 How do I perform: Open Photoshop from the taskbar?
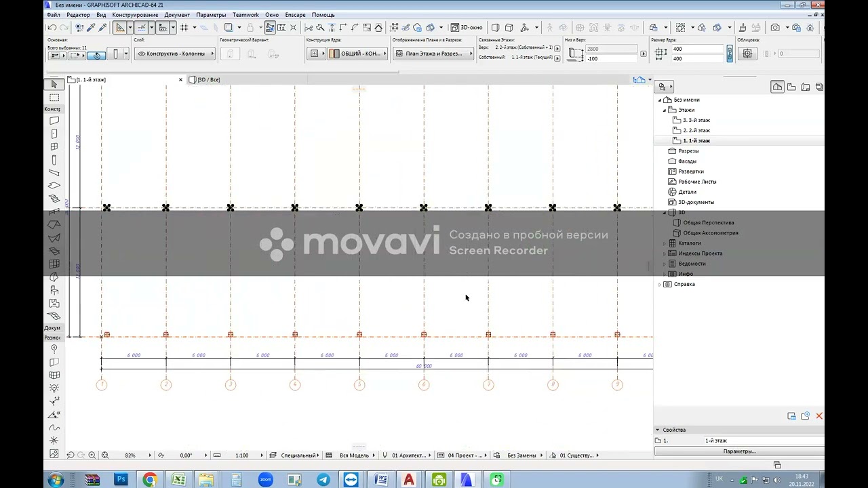(x=121, y=480)
